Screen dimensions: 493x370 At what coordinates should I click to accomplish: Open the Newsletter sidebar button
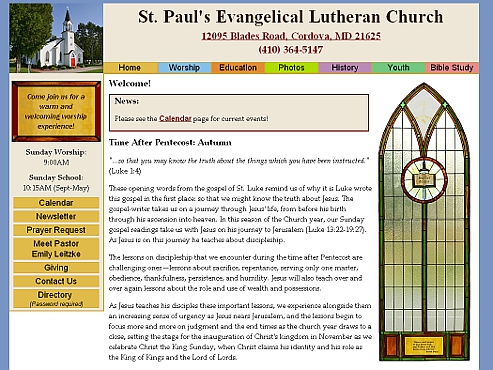[56, 216]
